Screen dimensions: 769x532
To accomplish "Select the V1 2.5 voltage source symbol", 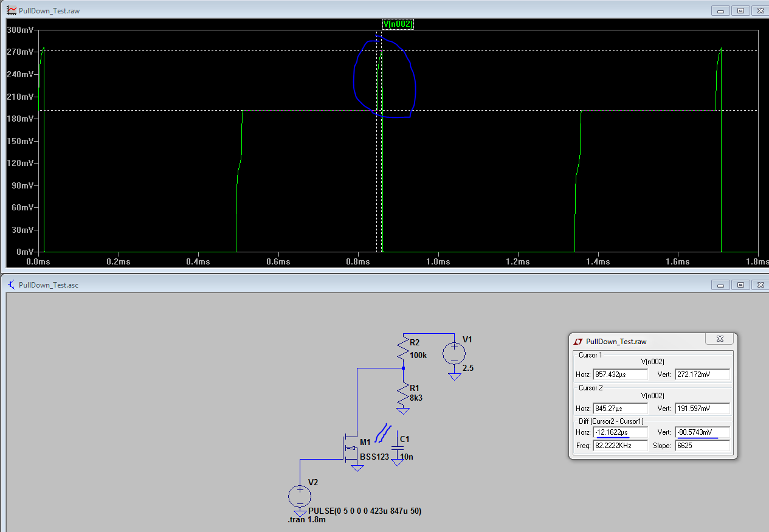I will [x=454, y=353].
